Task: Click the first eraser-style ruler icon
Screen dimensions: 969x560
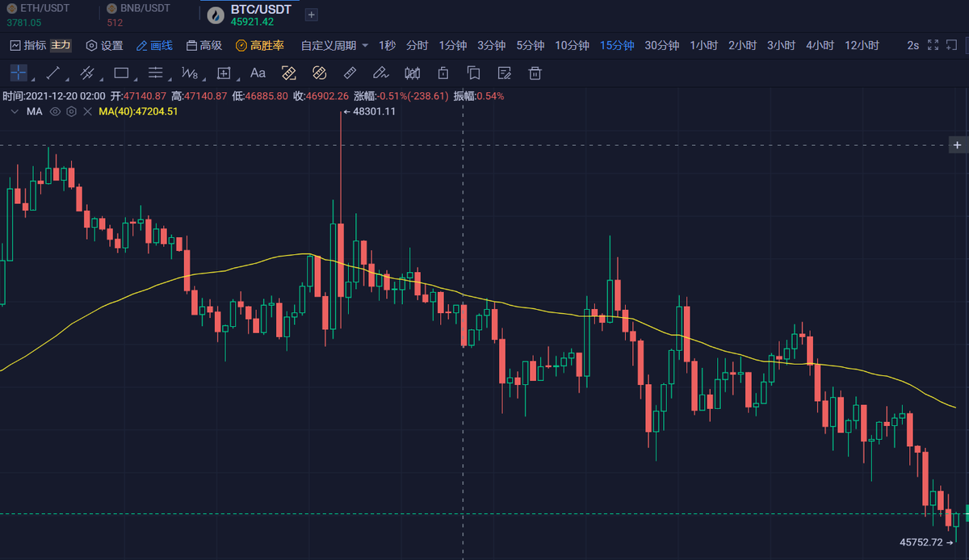Action: click(288, 73)
